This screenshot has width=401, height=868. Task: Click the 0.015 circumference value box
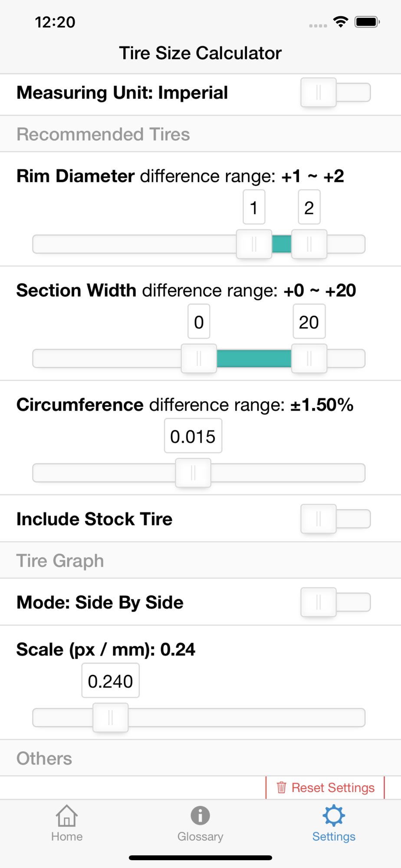(193, 436)
